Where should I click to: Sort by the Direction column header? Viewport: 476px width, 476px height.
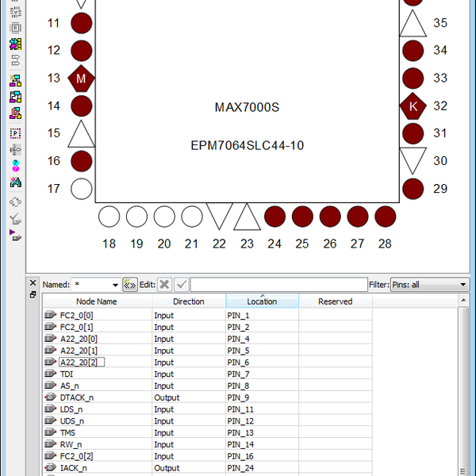pyautogui.click(x=189, y=301)
